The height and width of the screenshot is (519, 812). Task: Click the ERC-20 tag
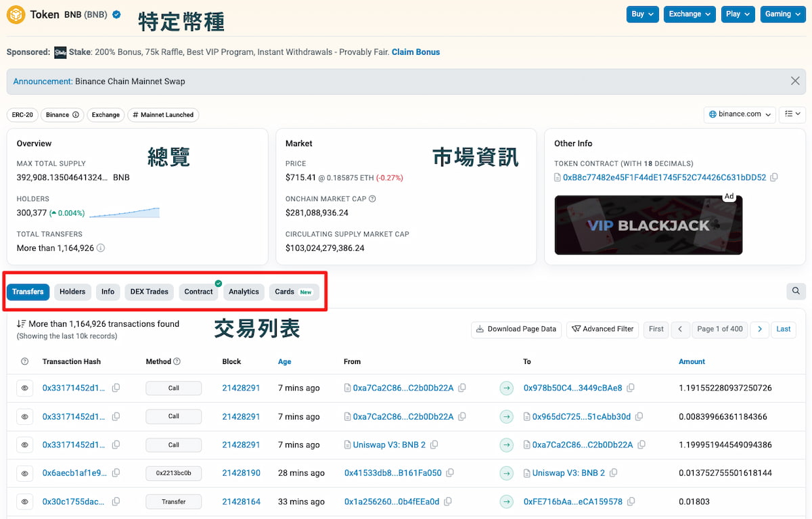(x=22, y=115)
